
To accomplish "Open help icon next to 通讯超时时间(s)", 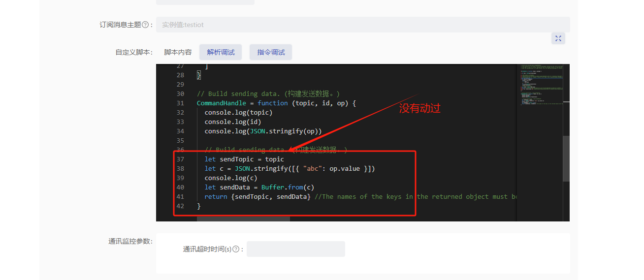I will coord(235,249).
